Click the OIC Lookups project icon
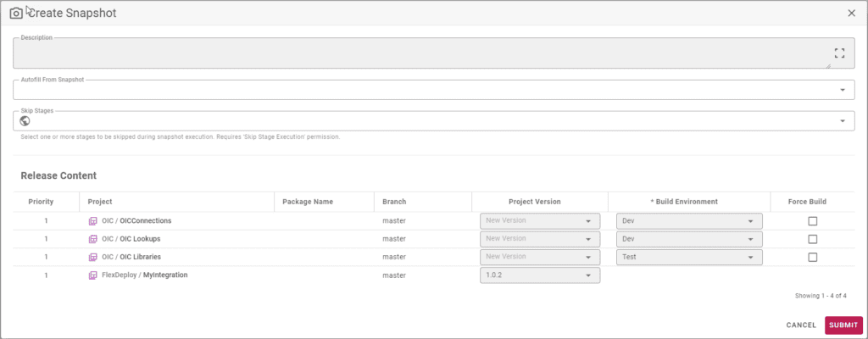The height and width of the screenshot is (339, 868). click(x=93, y=239)
